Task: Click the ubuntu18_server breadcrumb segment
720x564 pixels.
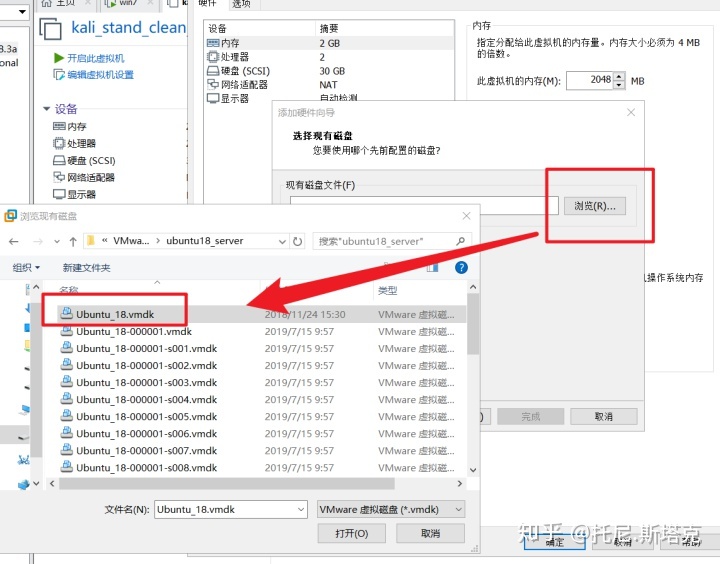Action: pyautogui.click(x=204, y=241)
